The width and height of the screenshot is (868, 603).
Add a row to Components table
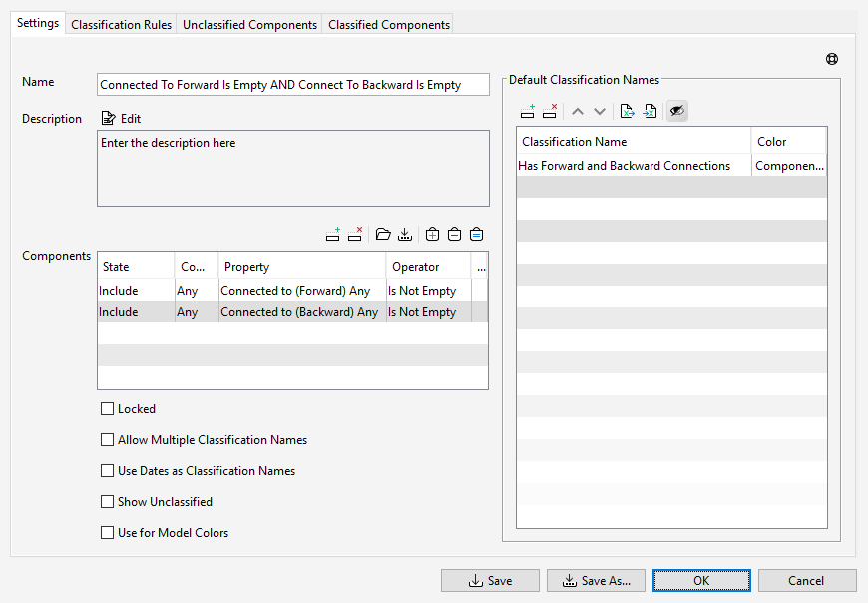332,235
